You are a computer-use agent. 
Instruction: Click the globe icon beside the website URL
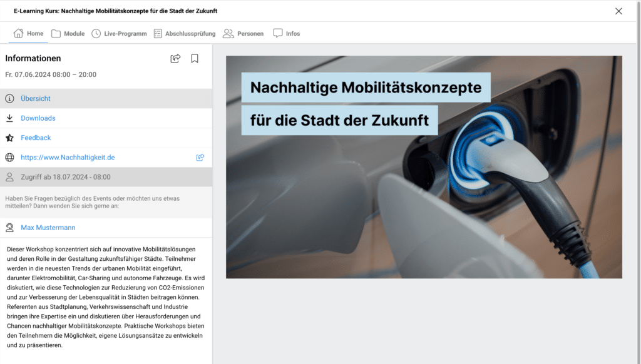pos(9,158)
